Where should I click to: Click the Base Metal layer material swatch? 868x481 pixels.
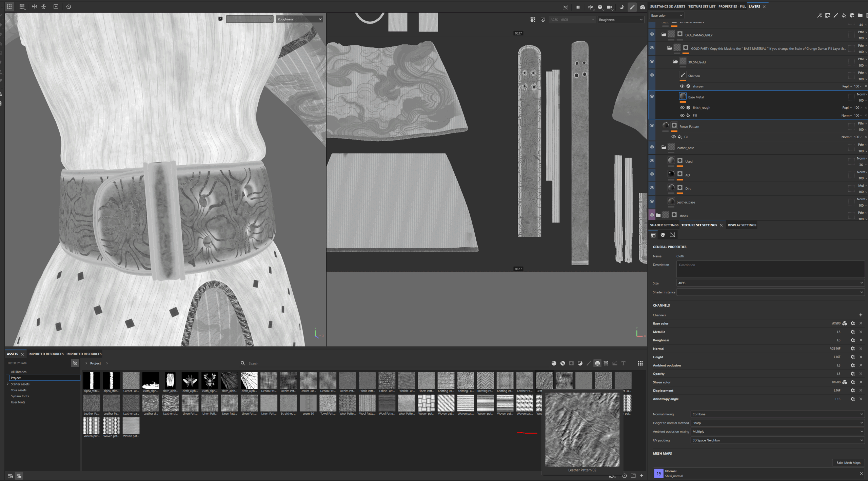pyautogui.click(x=683, y=97)
